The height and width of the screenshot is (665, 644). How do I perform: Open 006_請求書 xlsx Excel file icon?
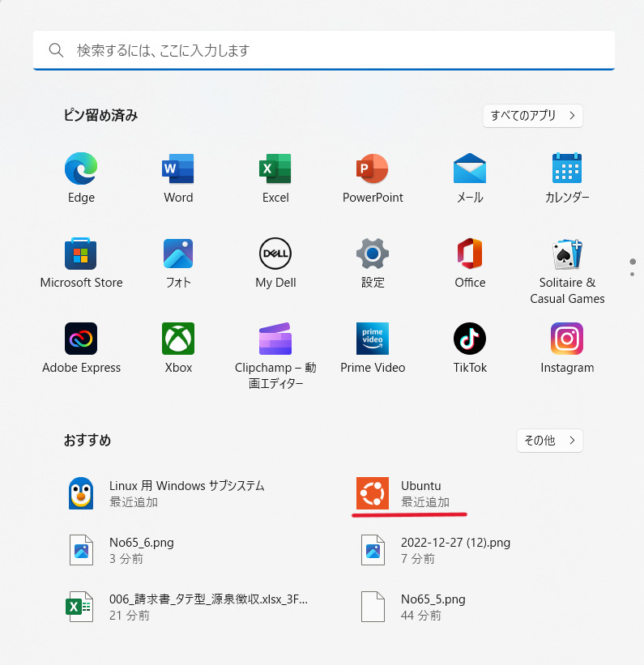tap(79, 607)
